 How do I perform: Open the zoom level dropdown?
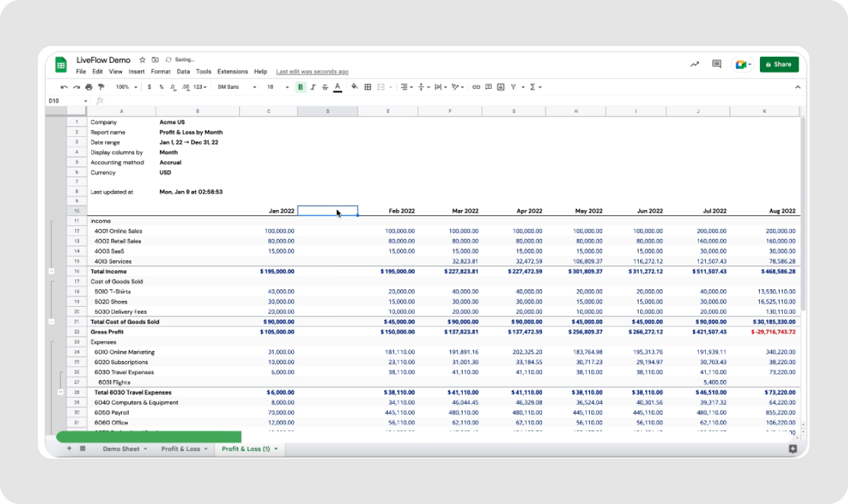125,87
